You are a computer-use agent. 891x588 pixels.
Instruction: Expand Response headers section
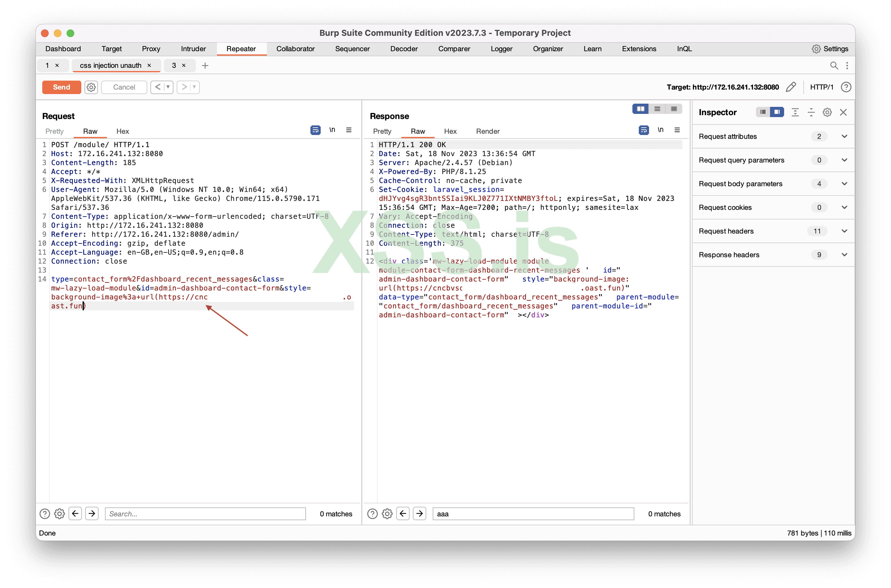click(844, 255)
